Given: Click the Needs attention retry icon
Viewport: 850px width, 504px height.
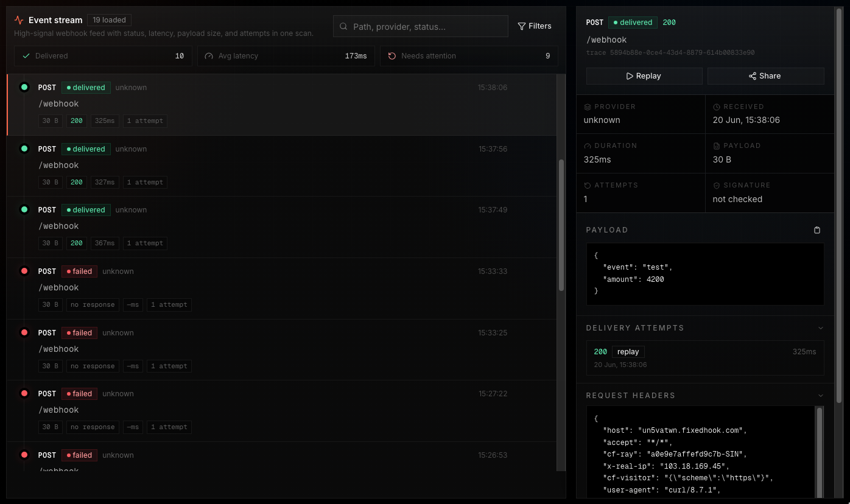Looking at the screenshot, I should coord(392,56).
